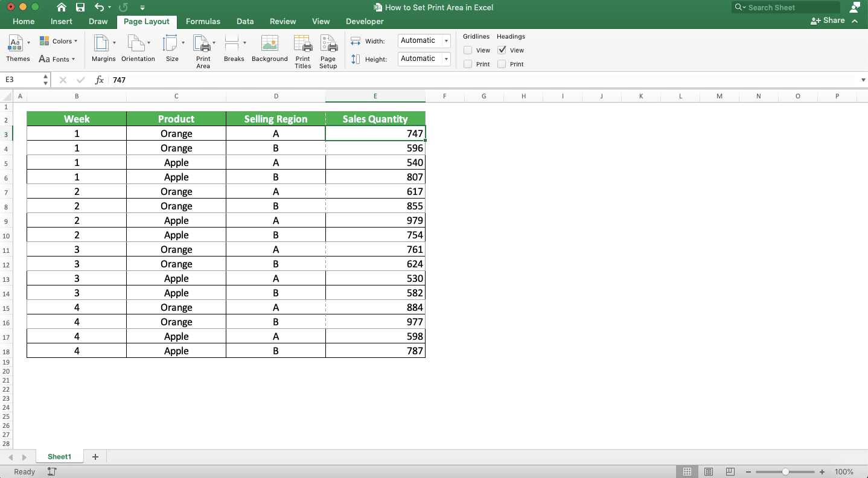This screenshot has width=868, height=478.
Task: Switch to the Insert tab
Action: pyautogui.click(x=62, y=21)
